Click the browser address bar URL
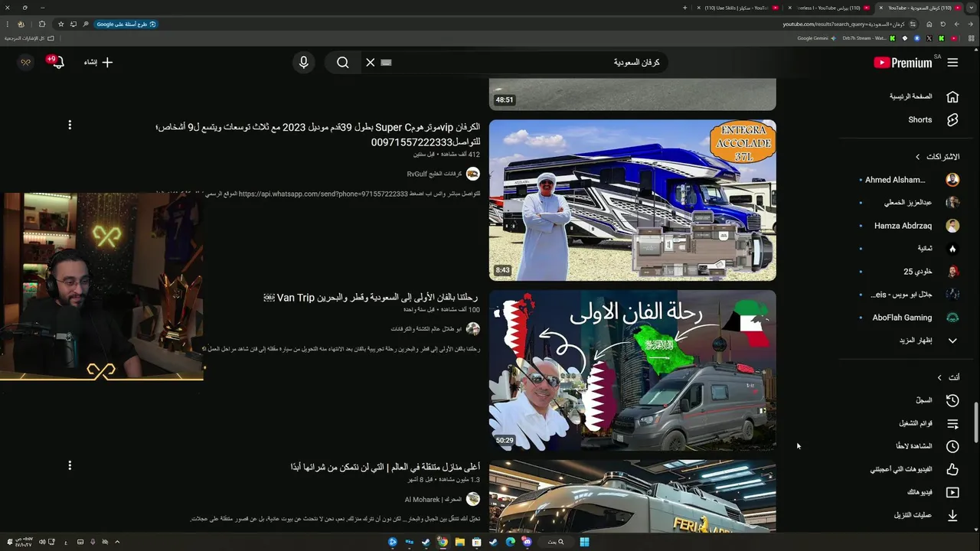Screen dimensions: 980x551 tap(842, 24)
